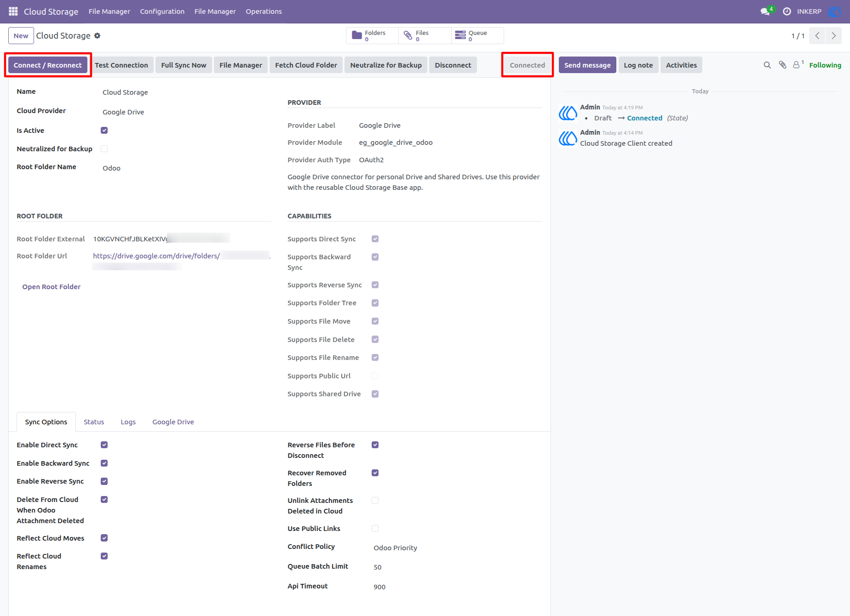Open the Folders stat button
The height and width of the screenshot is (616, 850).
pyautogui.click(x=372, y=35)
